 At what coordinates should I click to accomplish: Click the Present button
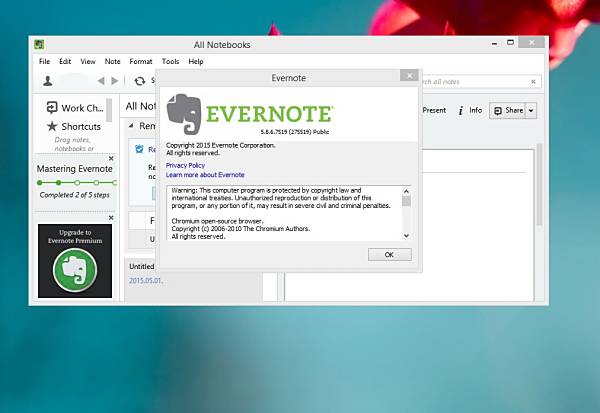pos(434,110)
